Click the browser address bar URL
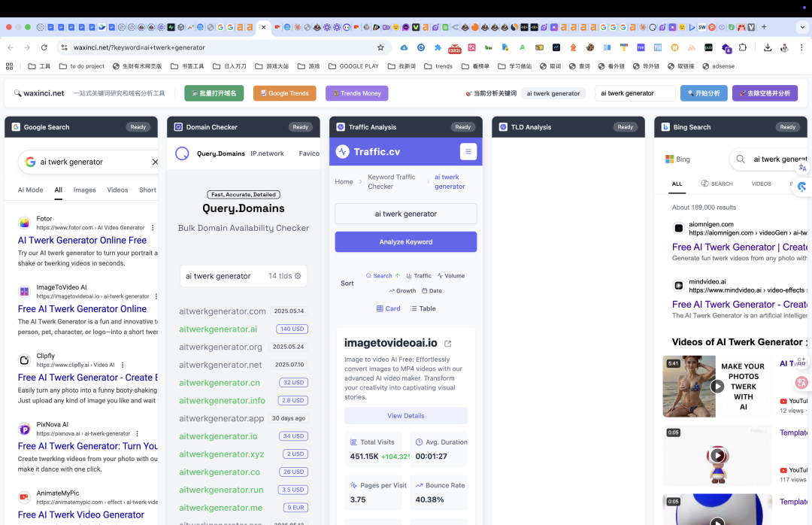Screen dimensions: 812x525 139,47
